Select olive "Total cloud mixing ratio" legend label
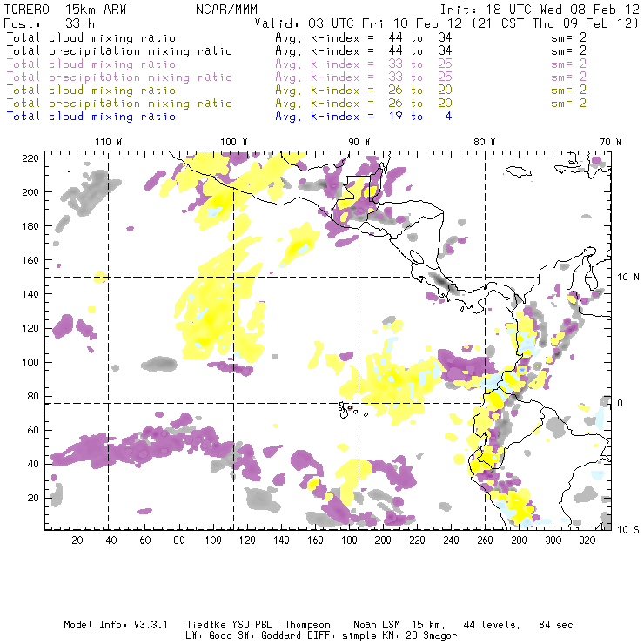 pos(91,90)
